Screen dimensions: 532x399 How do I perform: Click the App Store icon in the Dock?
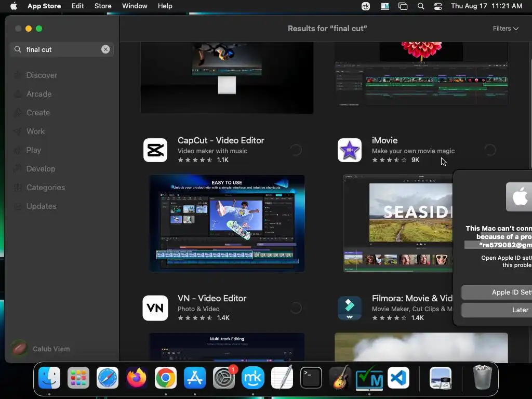tap(195, 378)
